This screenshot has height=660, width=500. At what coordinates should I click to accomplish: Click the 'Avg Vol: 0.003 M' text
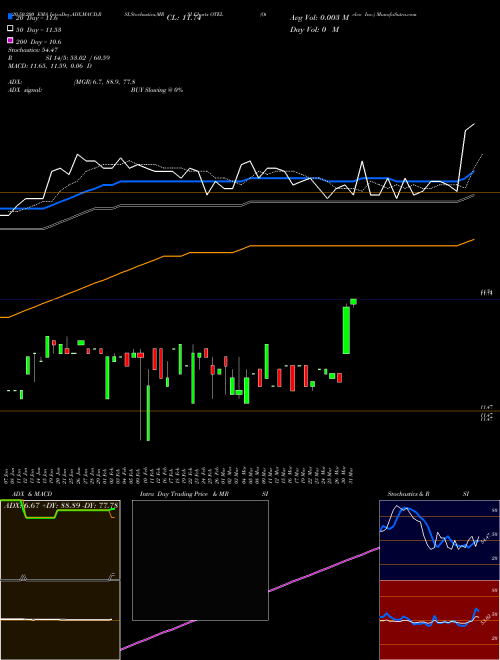coord(319,18)
